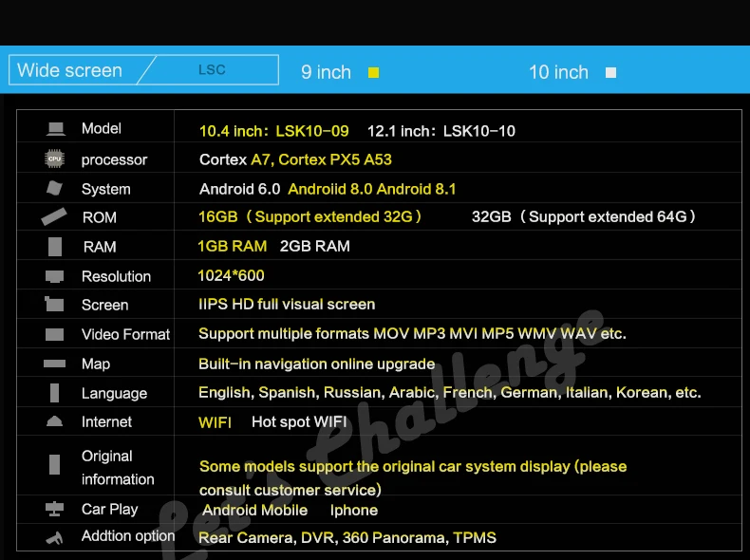Click the camera icon beside Addtion option
Screen dimensions: 750x560
(54, 538)
